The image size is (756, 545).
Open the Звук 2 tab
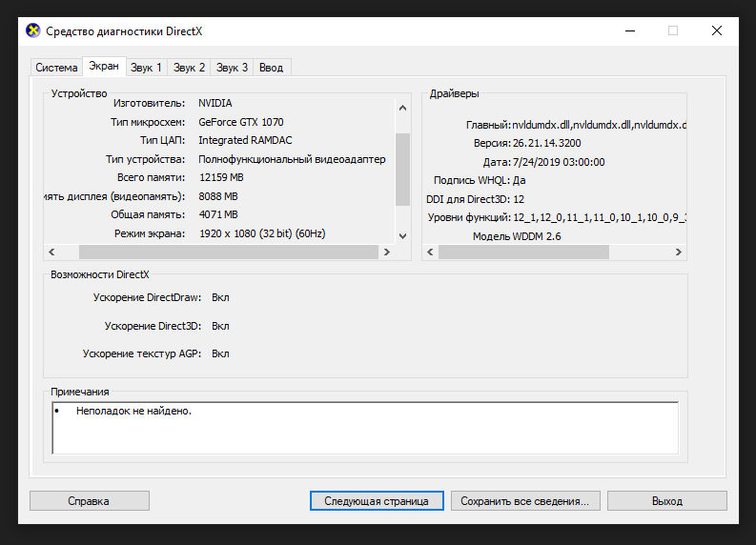(189, 68)
